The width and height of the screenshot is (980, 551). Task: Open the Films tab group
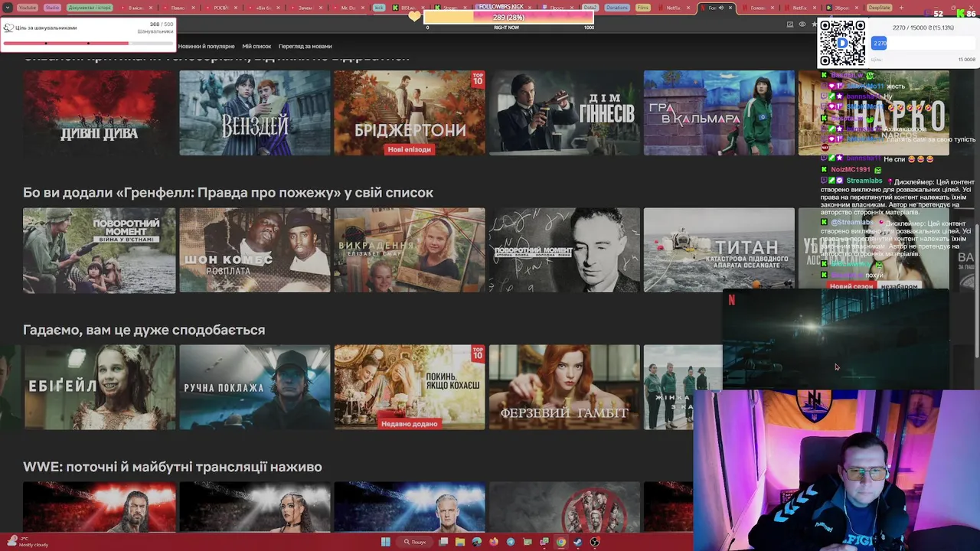pos(643,8)
